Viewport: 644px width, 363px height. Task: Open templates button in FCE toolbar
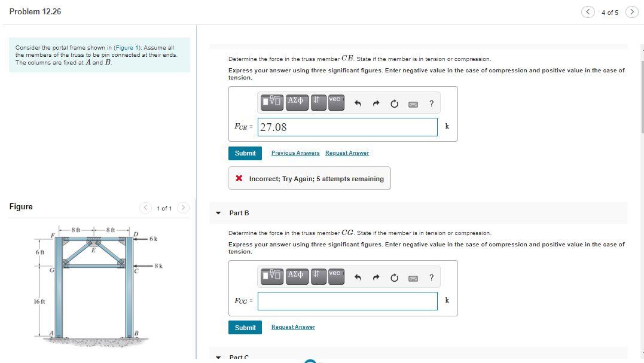click(272, 102)
